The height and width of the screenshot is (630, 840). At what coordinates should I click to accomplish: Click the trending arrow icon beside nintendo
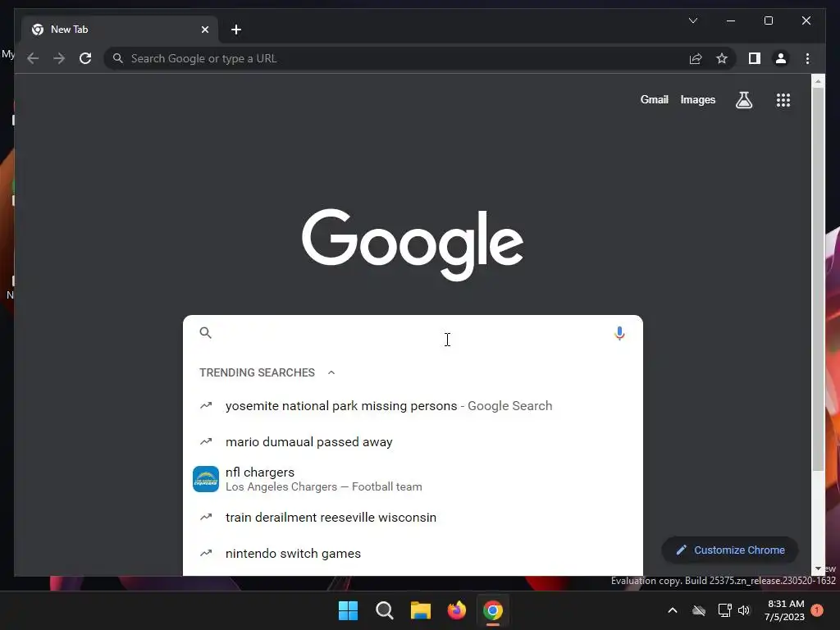tap(206, 553)
